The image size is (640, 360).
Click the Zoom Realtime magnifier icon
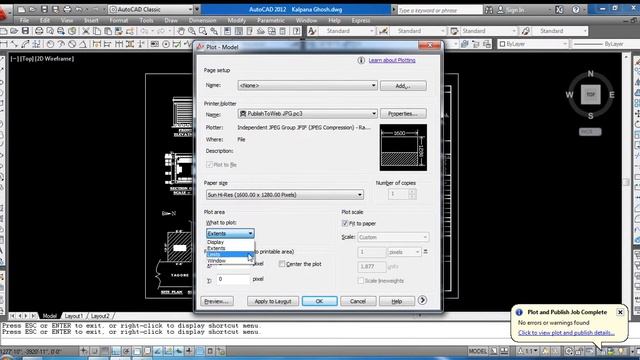[x=191, y=31]
